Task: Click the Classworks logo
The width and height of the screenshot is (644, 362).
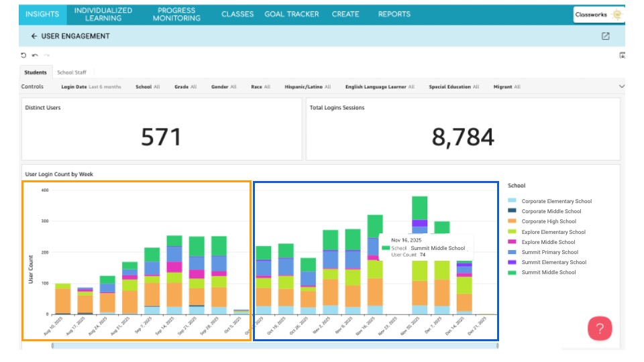Action: (x=598, y=14)
